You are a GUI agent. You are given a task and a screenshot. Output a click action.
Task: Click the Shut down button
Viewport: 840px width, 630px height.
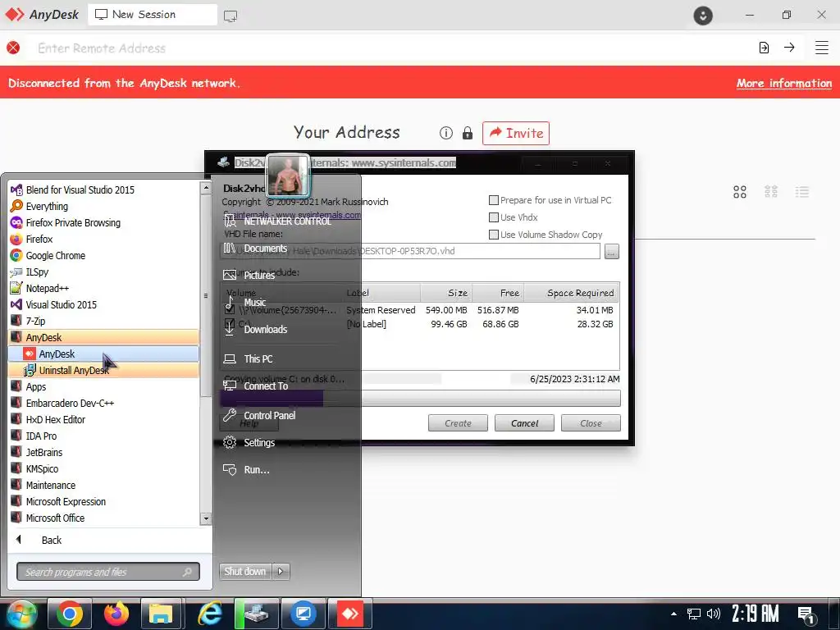[245, 572]
